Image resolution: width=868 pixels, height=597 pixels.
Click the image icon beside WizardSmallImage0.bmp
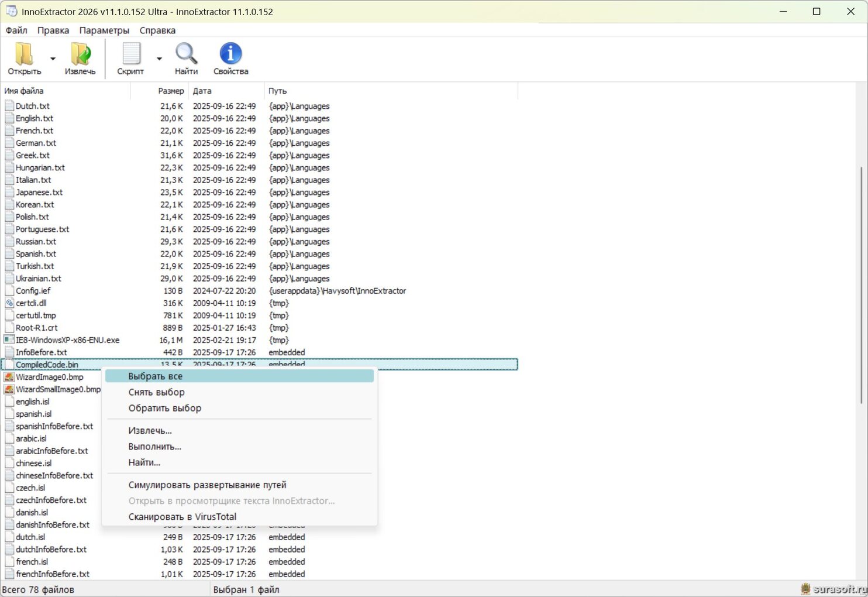point(9,389)
